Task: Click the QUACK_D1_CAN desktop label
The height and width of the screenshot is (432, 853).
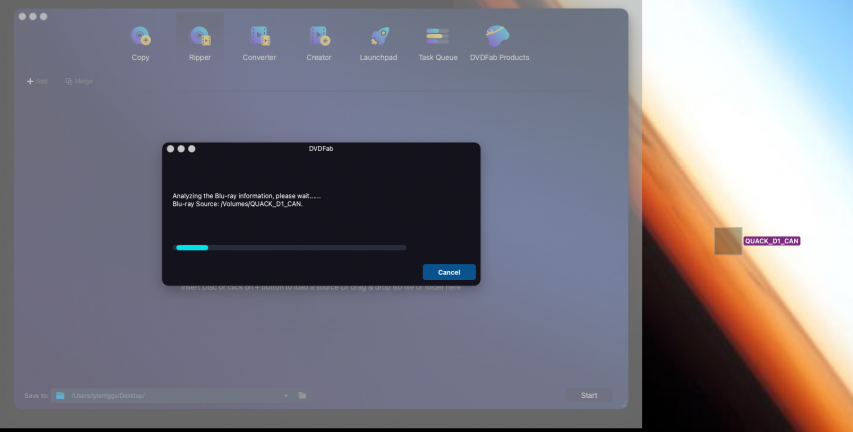Action: (x=771, y=241)
